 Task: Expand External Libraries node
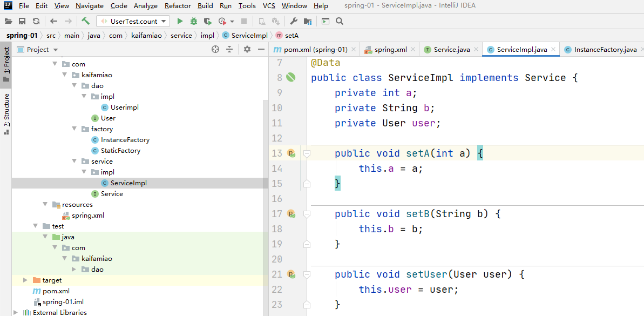point(15,313)
